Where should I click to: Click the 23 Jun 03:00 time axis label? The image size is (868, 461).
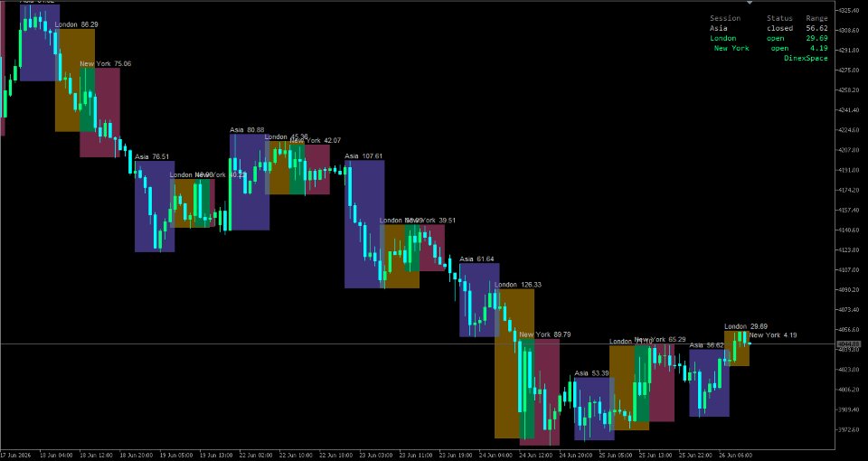pos(376,456)
